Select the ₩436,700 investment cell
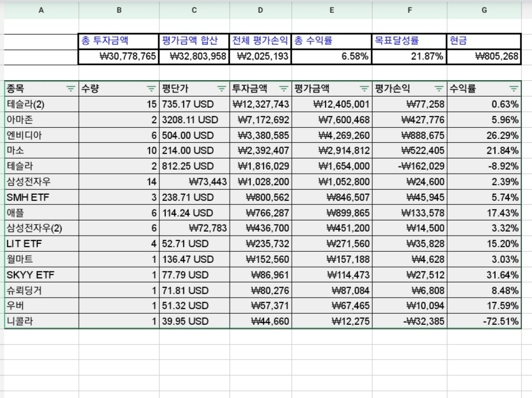This screenshot has width=532, height=398. (x=260, y=228)
